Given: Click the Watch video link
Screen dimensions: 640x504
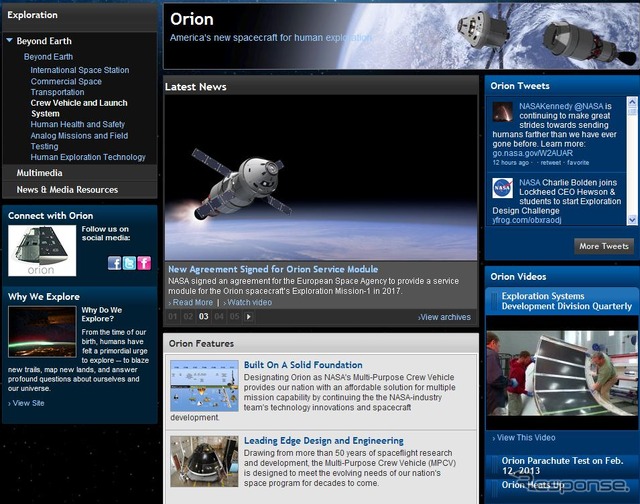Looking at the screenshot, I should pyautogui.click(x=249, y=302).
